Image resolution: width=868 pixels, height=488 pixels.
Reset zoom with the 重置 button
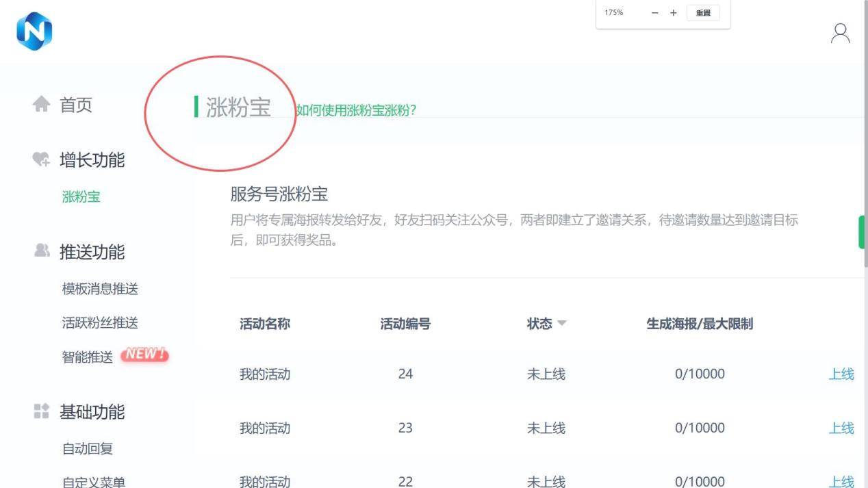pos(703,13)
